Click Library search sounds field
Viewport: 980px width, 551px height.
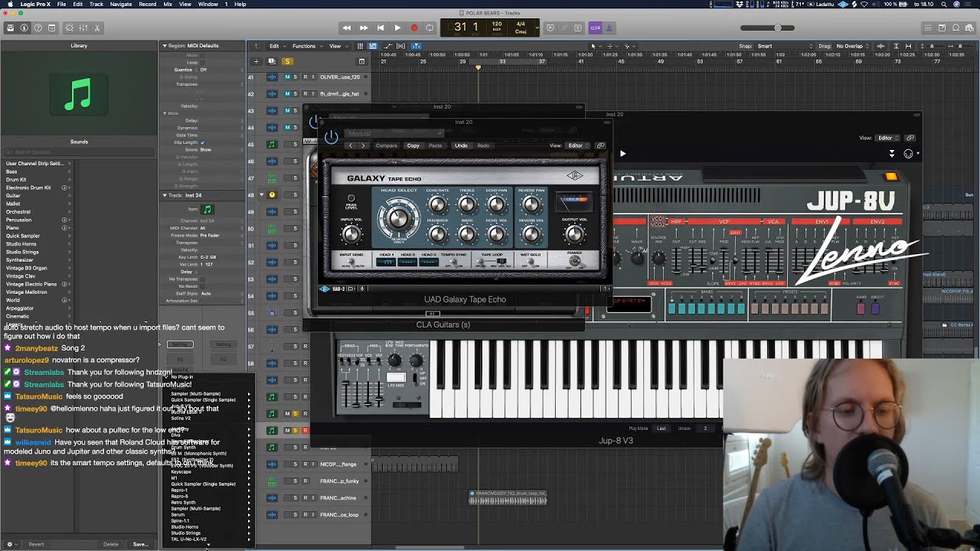tap(79, 153)
